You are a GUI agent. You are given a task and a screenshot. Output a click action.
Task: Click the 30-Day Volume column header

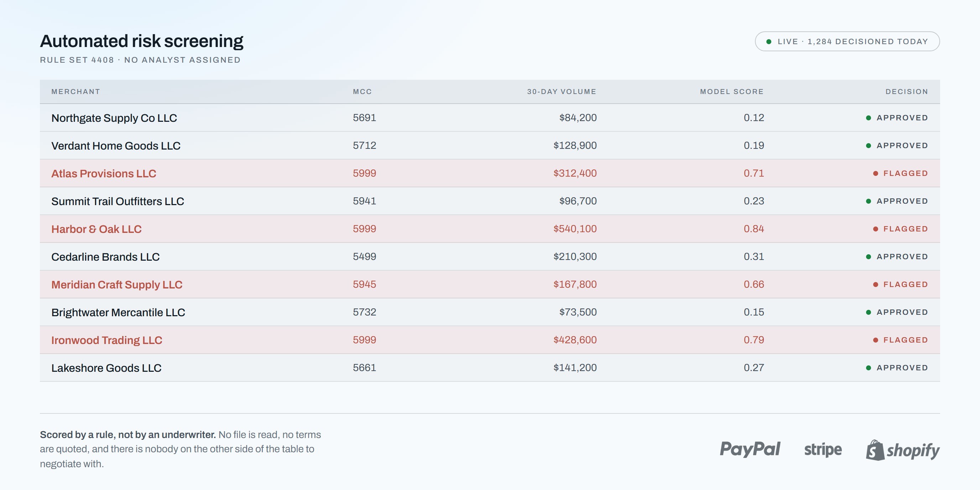[x=562, y=92]
